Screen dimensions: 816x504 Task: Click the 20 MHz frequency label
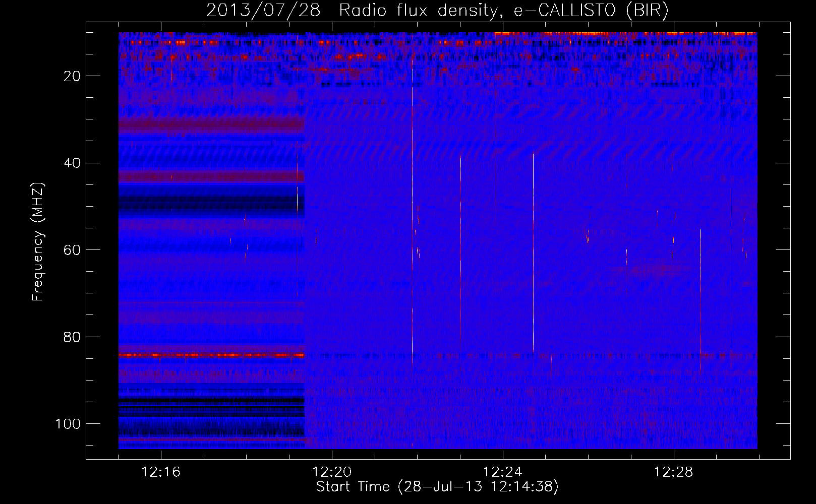tap(73, 76)
